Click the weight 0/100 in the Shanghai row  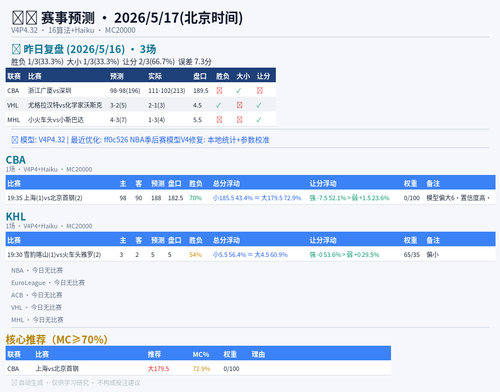[x=412, y=198]
